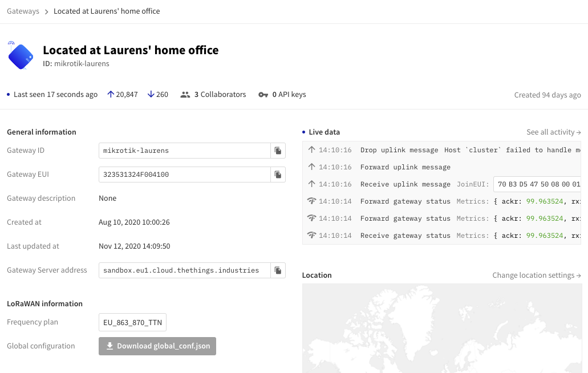Image resolution: width=588 pixels, height=373 pixels.
Task: Open See all activity link
Action: (553, 132)
